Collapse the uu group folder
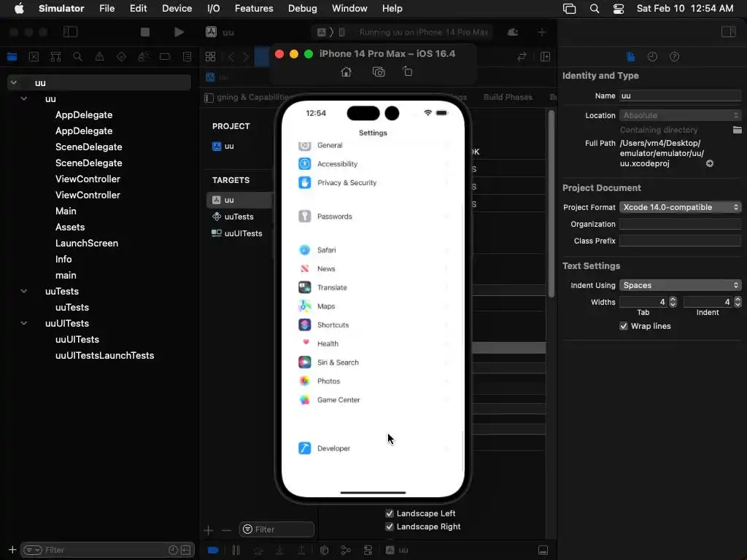Screen dimensions: 747x560 24,98
